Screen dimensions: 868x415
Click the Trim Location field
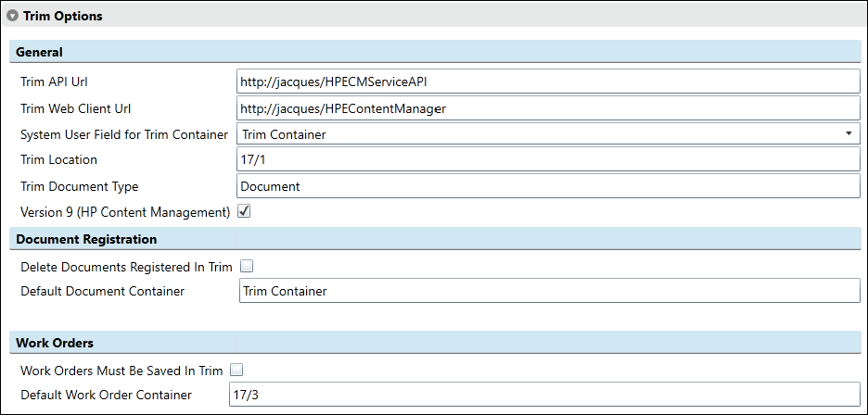click(548, 159)
